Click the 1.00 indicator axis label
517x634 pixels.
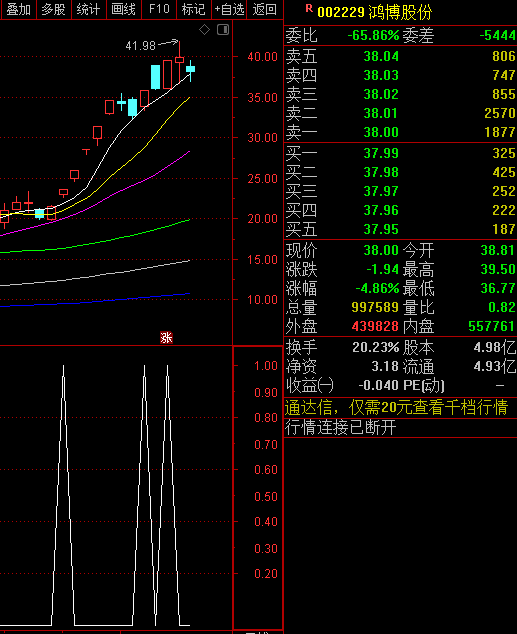pyautogui.click(x=266, y=366)
